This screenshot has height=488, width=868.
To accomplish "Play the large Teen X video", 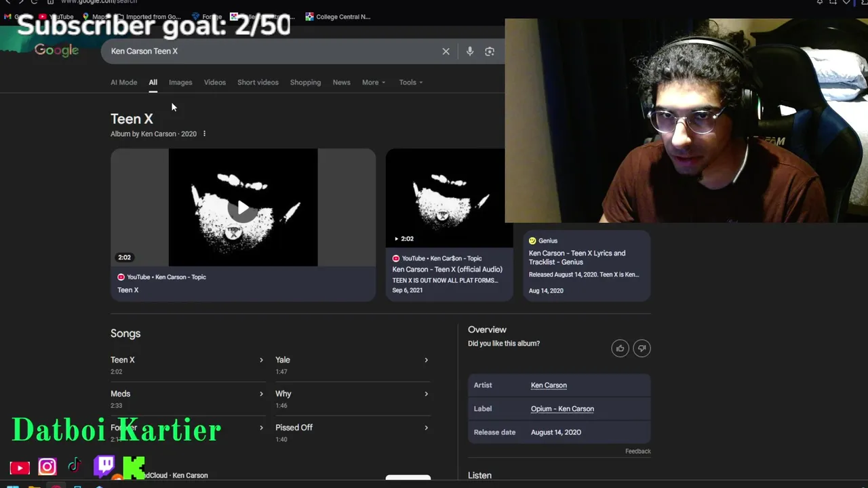I will (x=243, y=207).
